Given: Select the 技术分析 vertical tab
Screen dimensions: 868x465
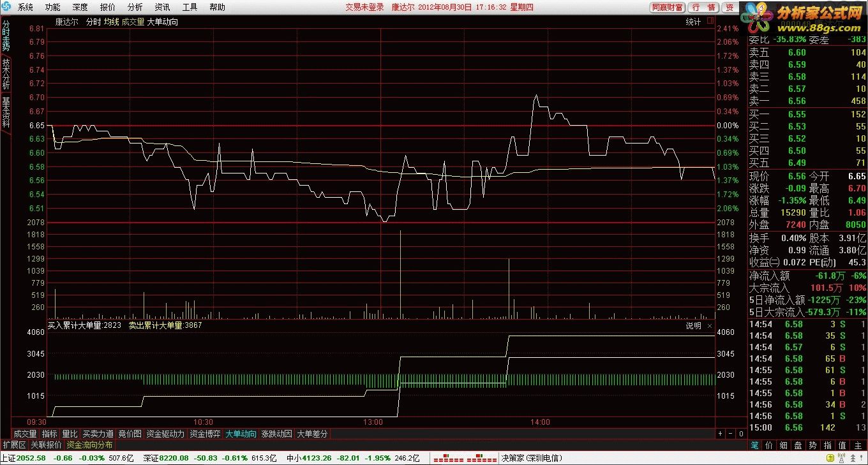Looking at the screenshot, I should pyautogui.click(x=6, y=75).
